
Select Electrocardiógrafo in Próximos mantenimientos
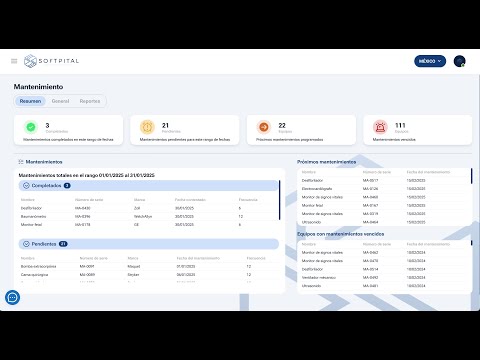click(383, 189)
